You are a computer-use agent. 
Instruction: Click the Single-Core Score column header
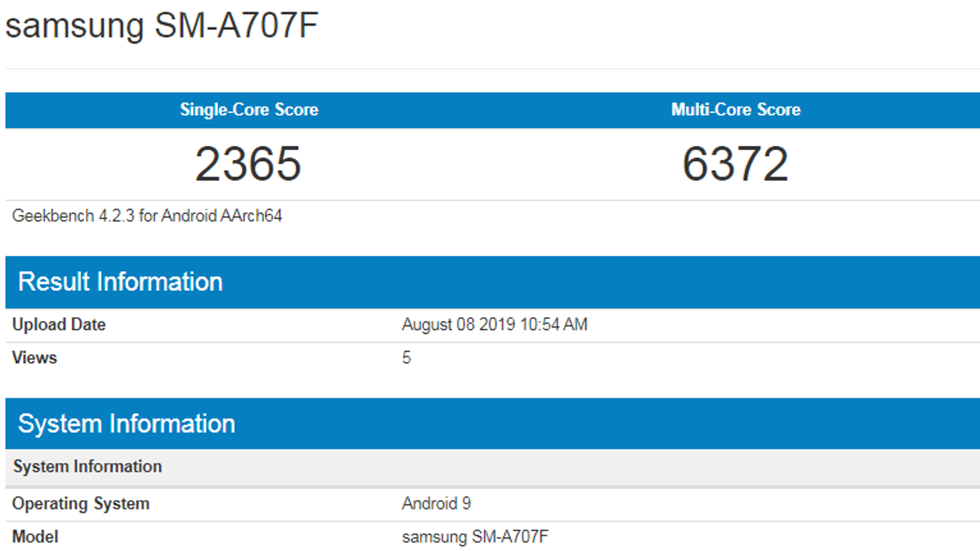tap(249, 110)
